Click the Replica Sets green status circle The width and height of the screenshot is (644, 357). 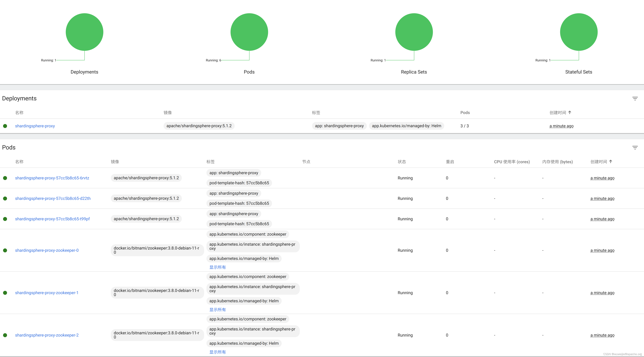point(414,32)
